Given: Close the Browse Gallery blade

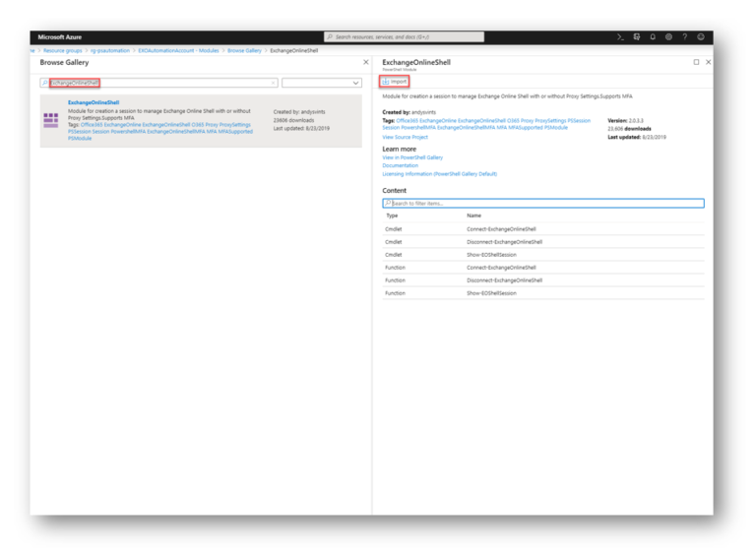Looking at the screenshot, I should click(x=366, y=62).
